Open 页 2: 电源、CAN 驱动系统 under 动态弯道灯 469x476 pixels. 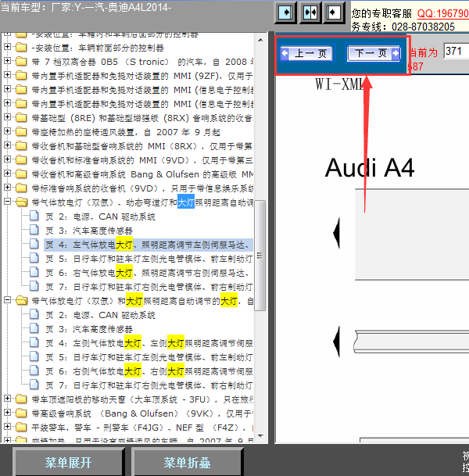[x=101, y=217]
